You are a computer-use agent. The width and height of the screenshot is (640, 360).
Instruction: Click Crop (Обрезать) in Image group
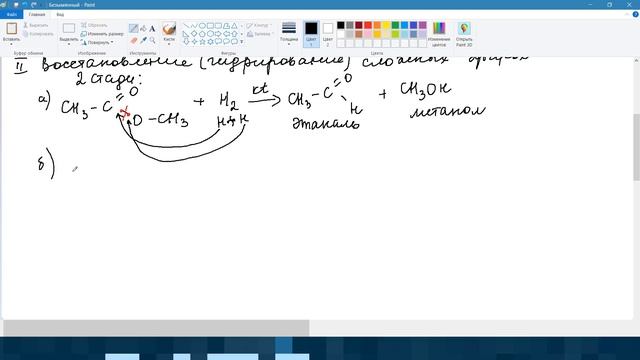94,25
